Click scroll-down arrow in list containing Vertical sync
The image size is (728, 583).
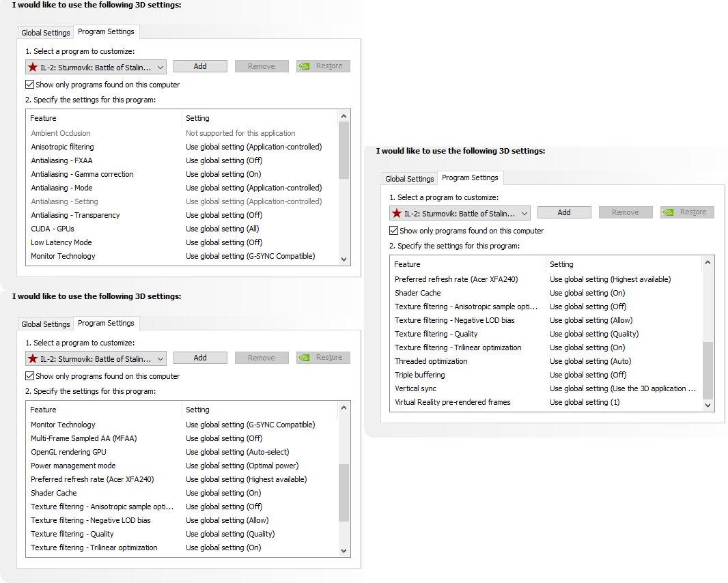point(708,406)
